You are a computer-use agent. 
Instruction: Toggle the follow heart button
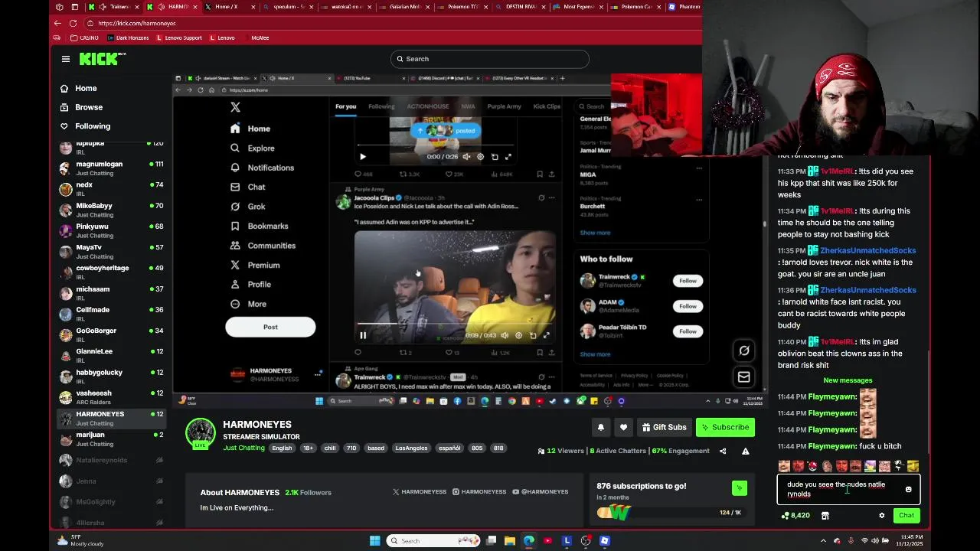click(623, 427)
